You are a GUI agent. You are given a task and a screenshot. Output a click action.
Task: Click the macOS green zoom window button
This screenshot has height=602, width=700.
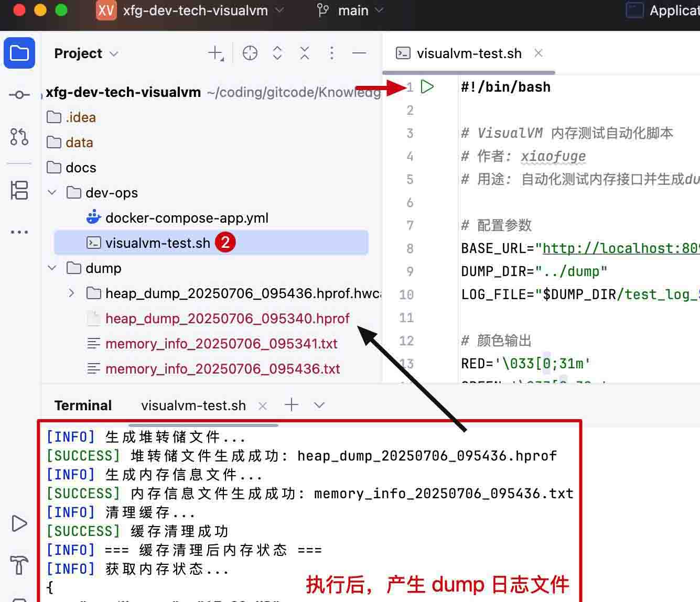(61, 10)
